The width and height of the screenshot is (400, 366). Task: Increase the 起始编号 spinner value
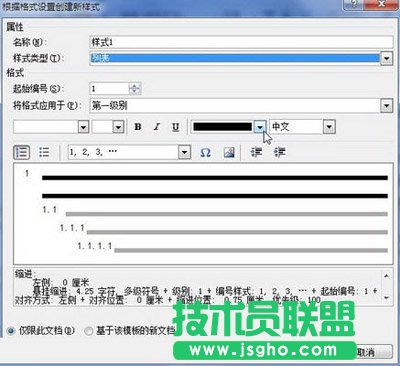pyautogui.click(x=135, y=86)
